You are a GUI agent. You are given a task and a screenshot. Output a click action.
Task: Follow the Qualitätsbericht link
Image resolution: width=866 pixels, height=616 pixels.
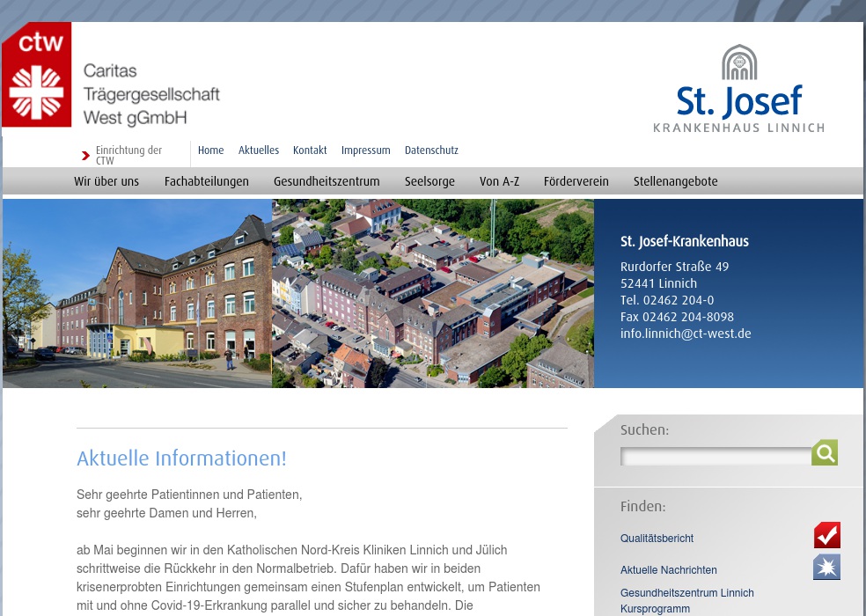[x=657, y=538]
